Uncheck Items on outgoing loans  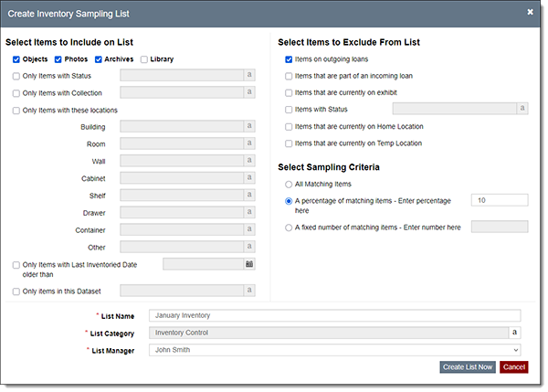(289, 59)
